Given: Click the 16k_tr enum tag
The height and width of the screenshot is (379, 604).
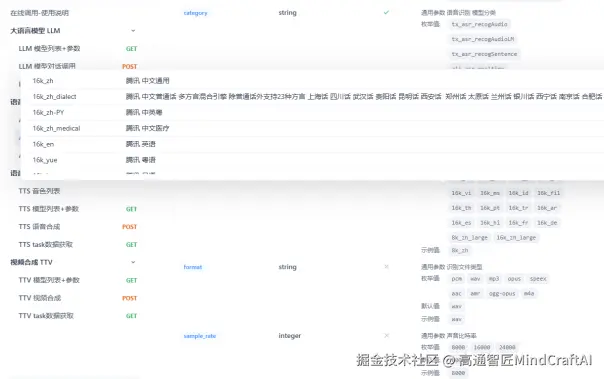Looking at the screenshot, I should point(518,208).
